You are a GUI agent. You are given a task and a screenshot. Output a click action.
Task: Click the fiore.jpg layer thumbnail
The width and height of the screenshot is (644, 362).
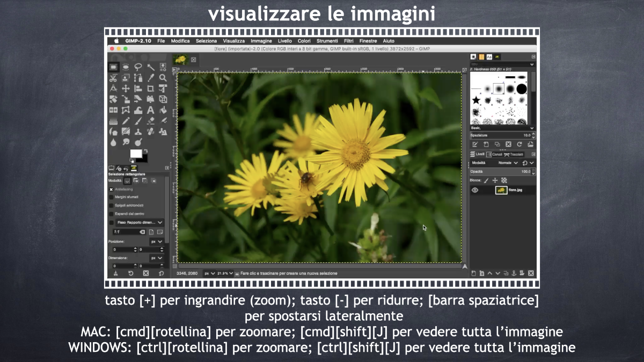click(501, 190)
